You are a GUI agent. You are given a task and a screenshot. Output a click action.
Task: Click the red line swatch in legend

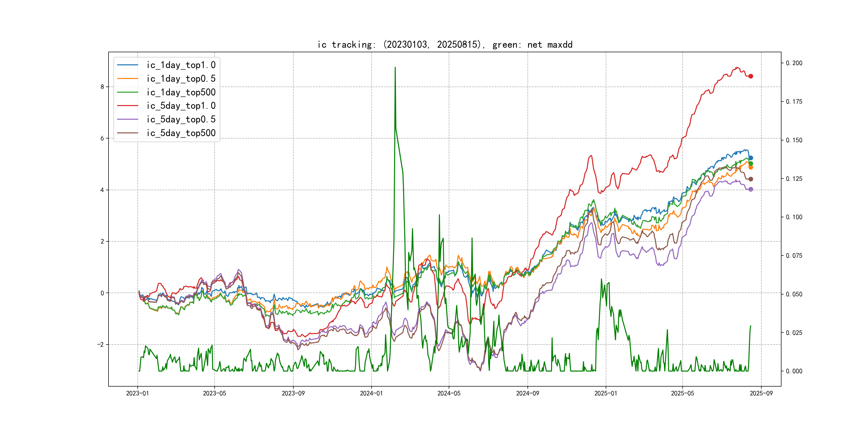pyautogui.click(x=128, y=106)
